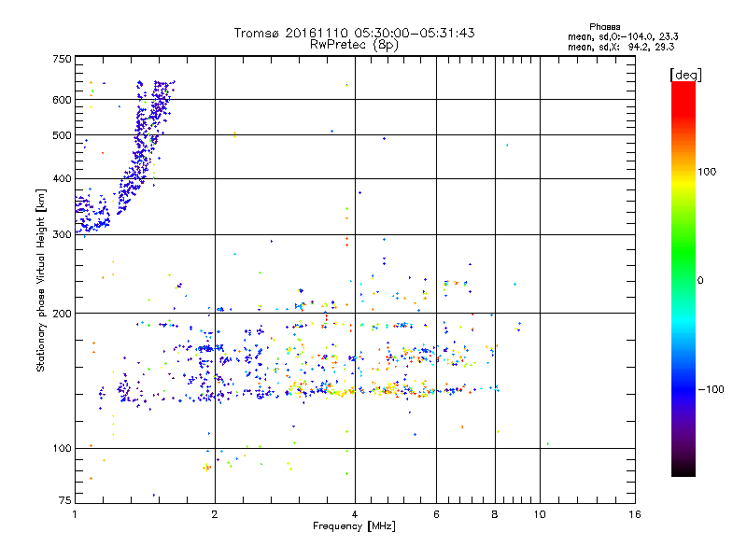
Task: Click y-axis tick label '200'
Action: pos(62,314)
